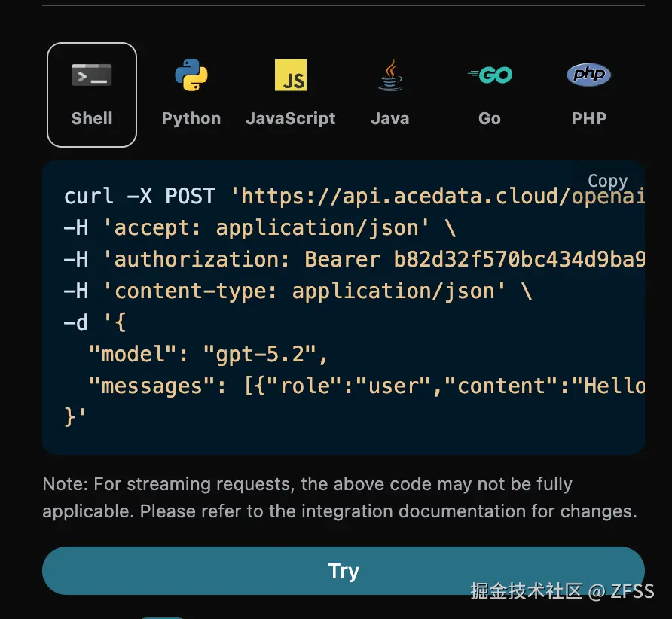This screenshot has width=672, height=619.
Task: Select the Java coffee cup icon
Action: tap(390, 75)
